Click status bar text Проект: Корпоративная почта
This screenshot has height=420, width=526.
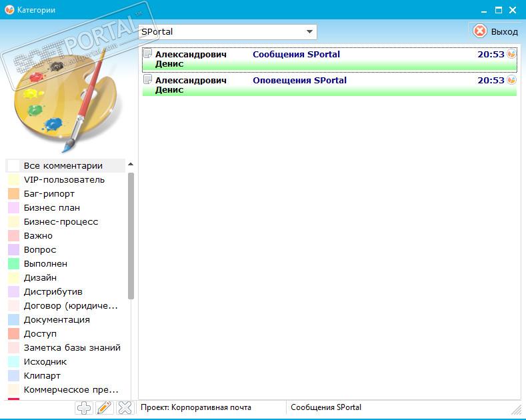(x=196, y=407)
